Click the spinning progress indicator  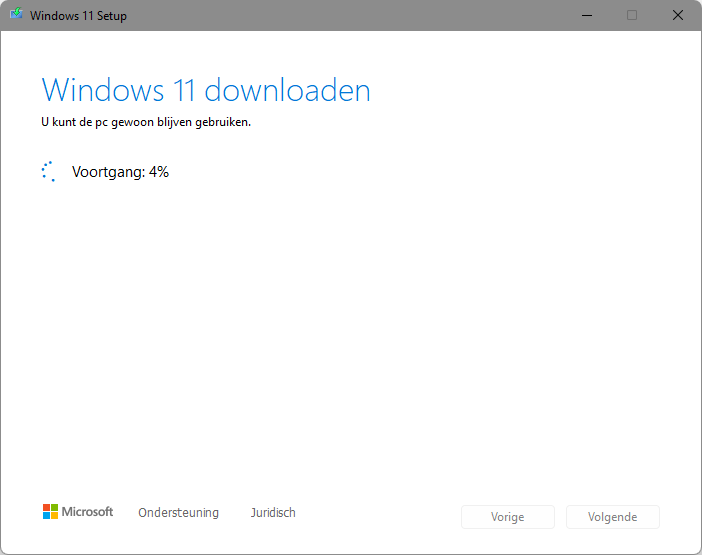click(x=48, y=171)
